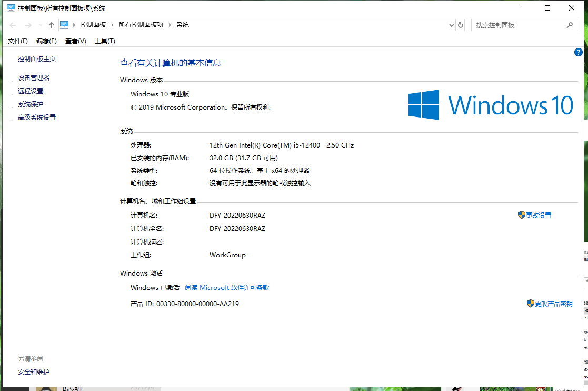Refresh the address bar location
The image size is (588, 391).
coord(461,25)
